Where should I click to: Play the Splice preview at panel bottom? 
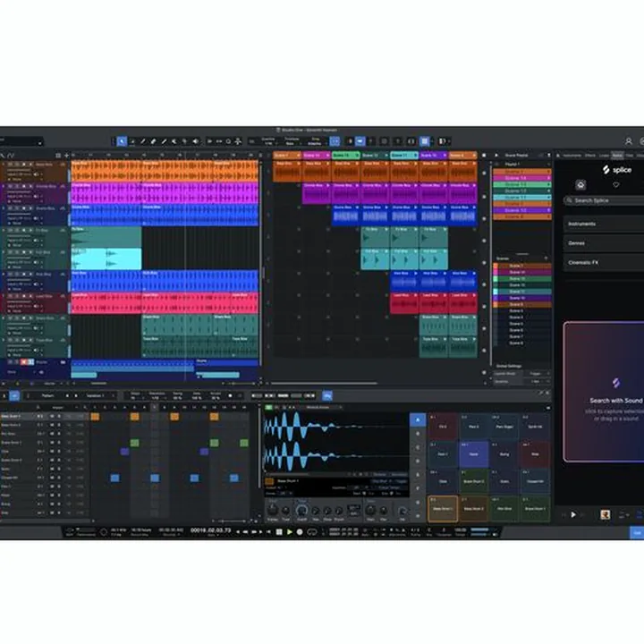tap(573, 514)
